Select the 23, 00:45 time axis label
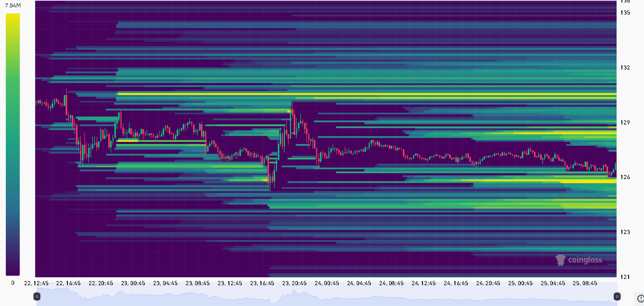This screenshot has height=306, width=644. coord(132,283)
